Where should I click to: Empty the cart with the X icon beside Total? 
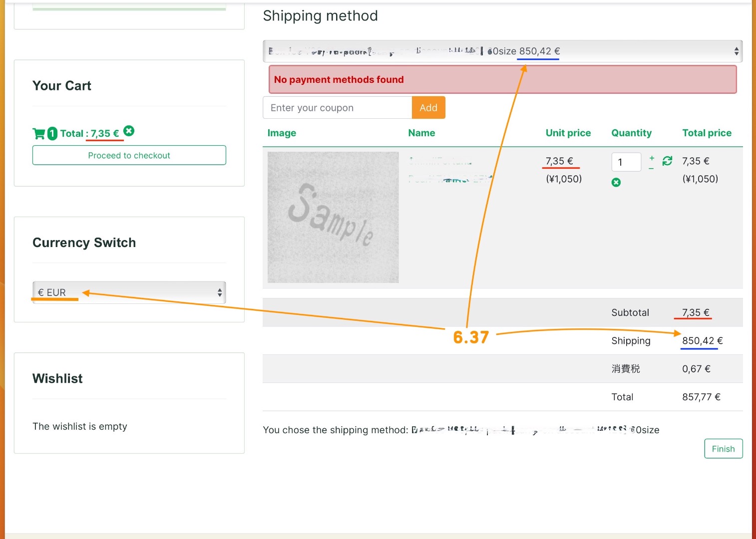tap(129, 131)
